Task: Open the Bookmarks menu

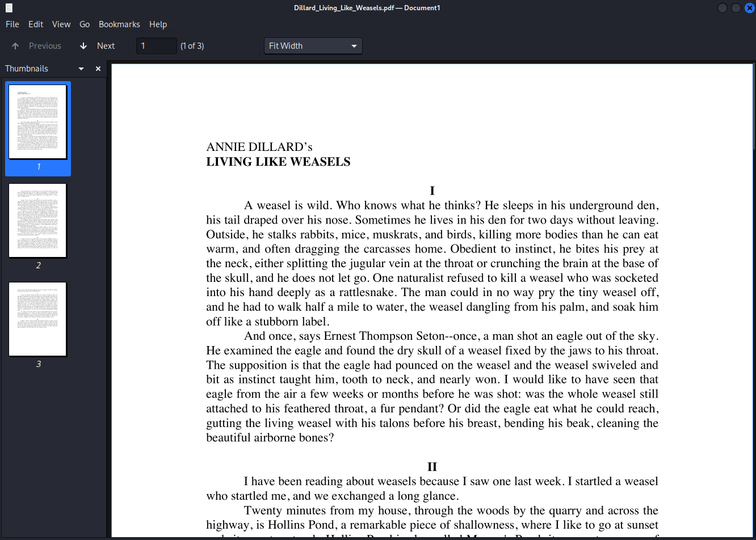Action: (119, 24)
